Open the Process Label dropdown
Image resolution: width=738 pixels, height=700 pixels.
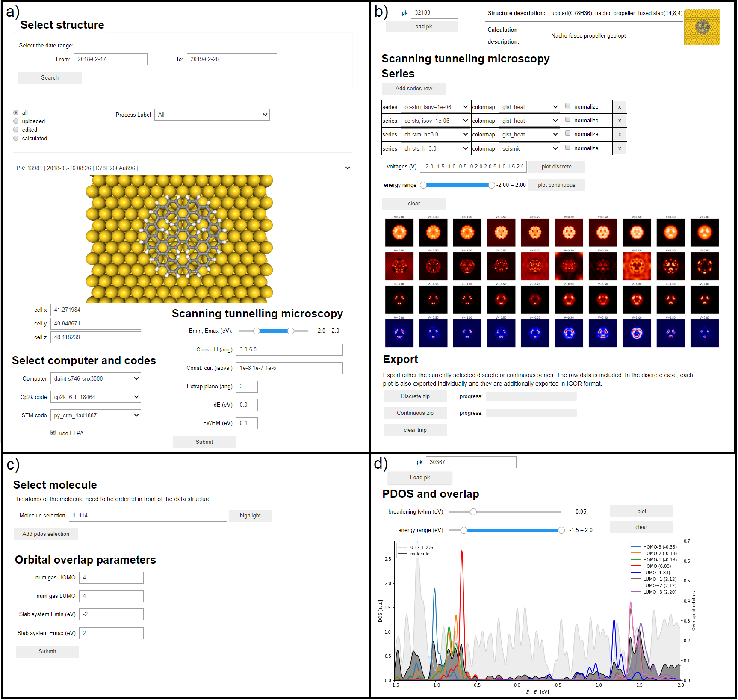pyautogui.click(x=212, y=115)
